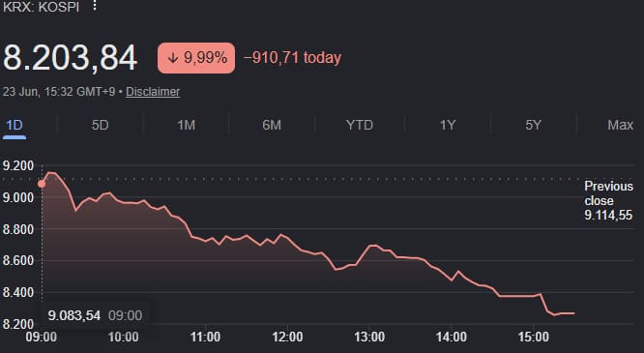Switch to the 1M chart range

tap(186, 125)
